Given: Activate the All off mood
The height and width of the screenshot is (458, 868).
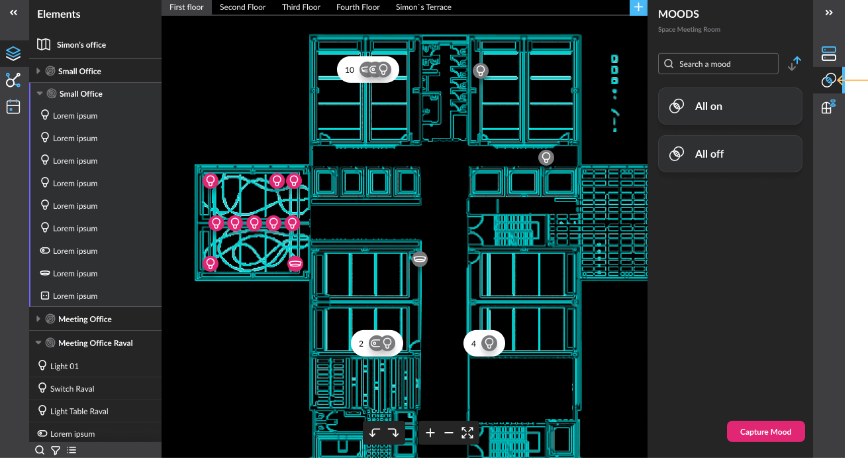Looking at the screenshot, I should [730, 154].
